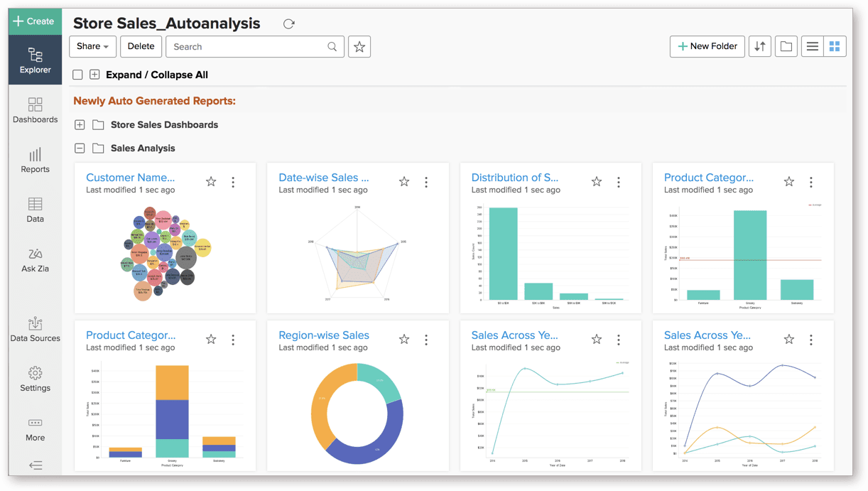
Task: Collapse the left sidebar panel
Action: point(35,465)
